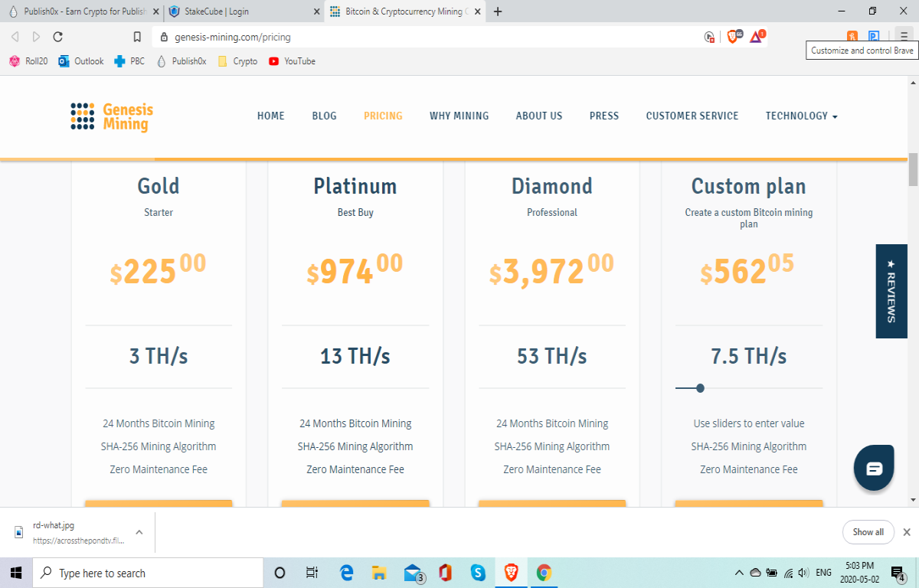Open the Outlook bookmark
Viewport: 919px width, 588px height.
pyautogui.click(x=81, y=61)
